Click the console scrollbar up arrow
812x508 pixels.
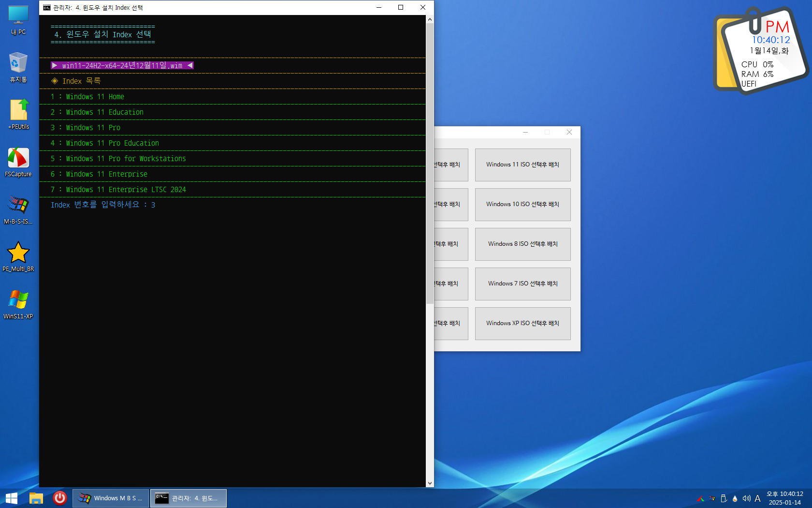[430, 19]
